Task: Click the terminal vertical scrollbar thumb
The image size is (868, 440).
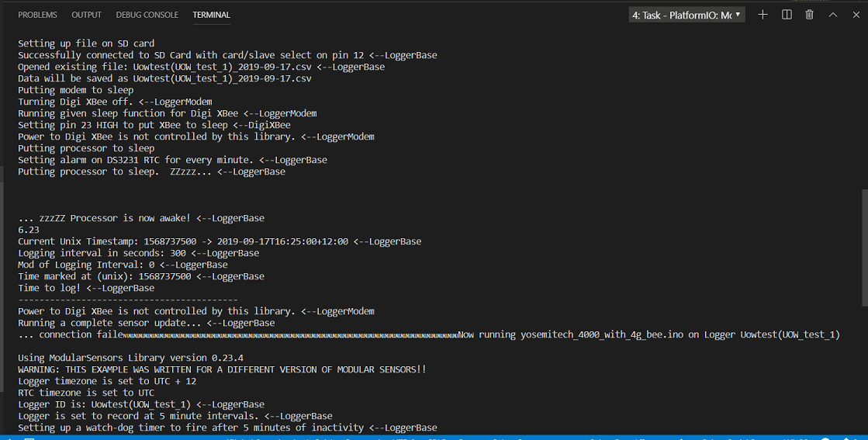Action: [x=863, y=248]
